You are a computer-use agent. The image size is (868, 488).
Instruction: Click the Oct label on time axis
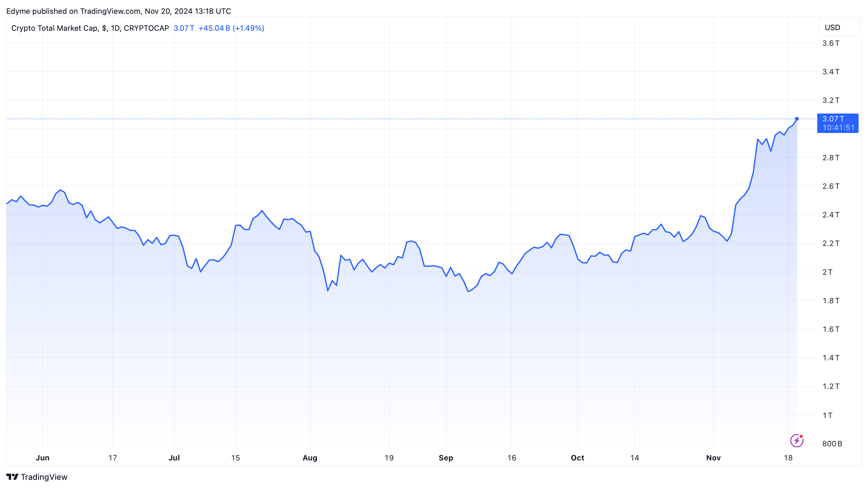[577, 458]
